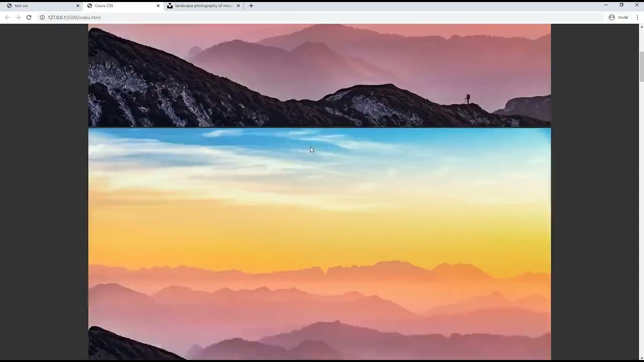Minimize the browser window
Image resolution: width=644 pixels, height=362 pixels.
pos(606,5)
